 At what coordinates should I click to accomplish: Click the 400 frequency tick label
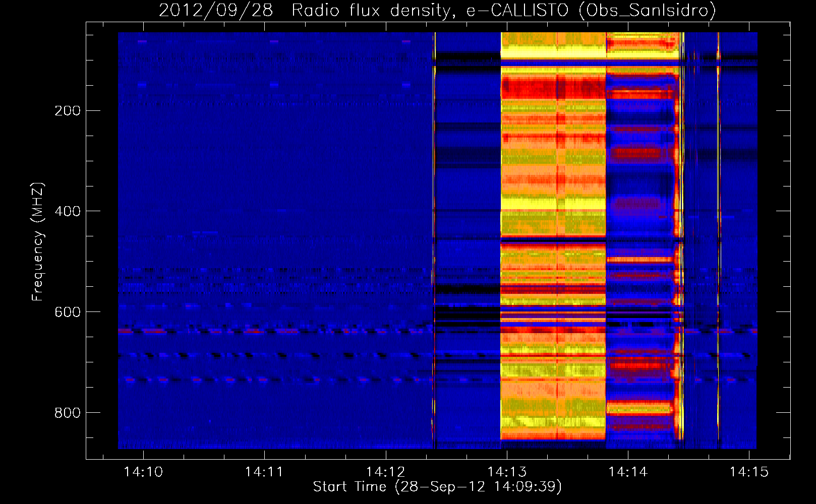[x=68, y=211]
